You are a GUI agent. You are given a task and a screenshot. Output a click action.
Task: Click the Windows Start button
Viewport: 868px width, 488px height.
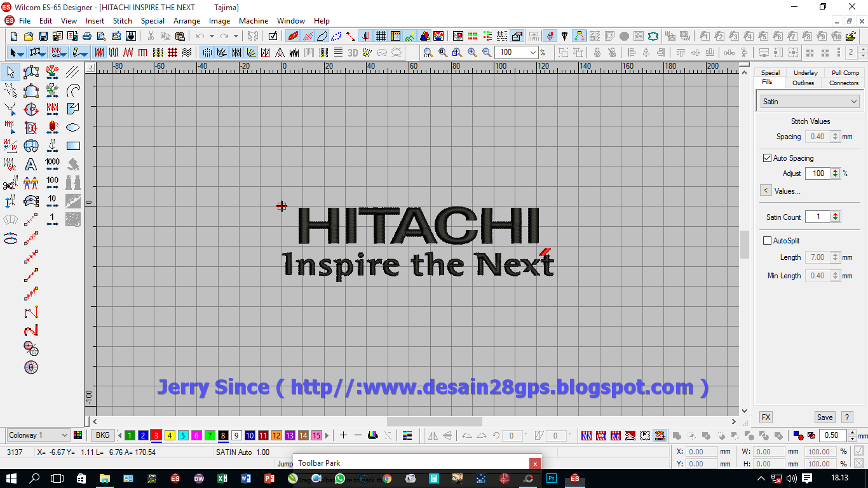(x=11, y=478)
